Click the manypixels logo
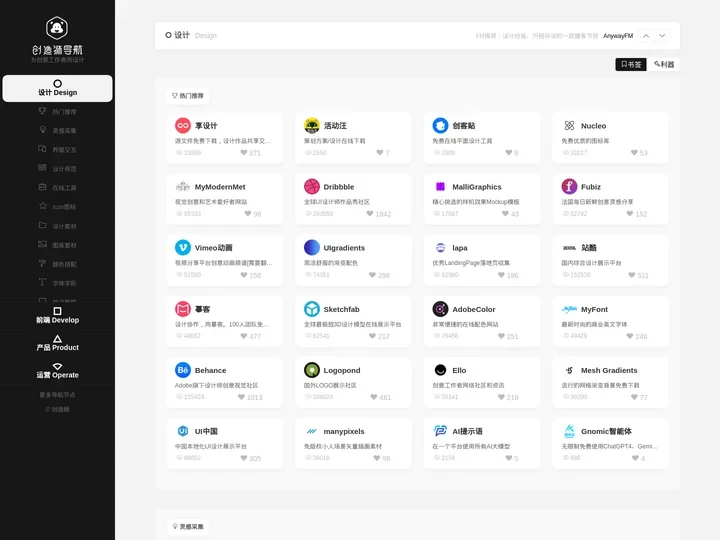 312,431
